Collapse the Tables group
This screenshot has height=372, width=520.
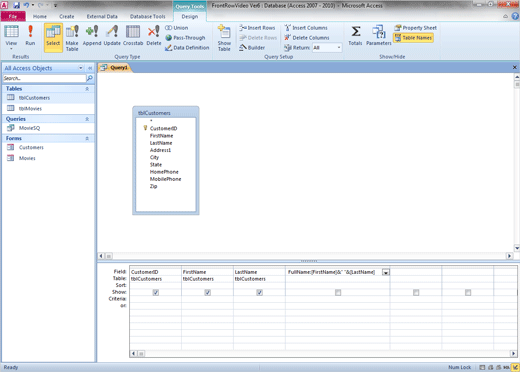click(87, 89)
